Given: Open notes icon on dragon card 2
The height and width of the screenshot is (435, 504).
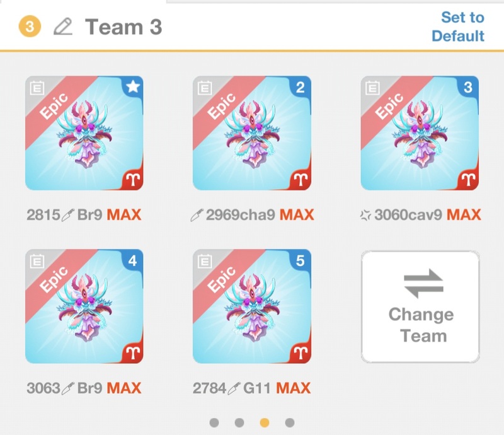Looking at the screenshot, I should pyautogui.click(x=205, y=88).
